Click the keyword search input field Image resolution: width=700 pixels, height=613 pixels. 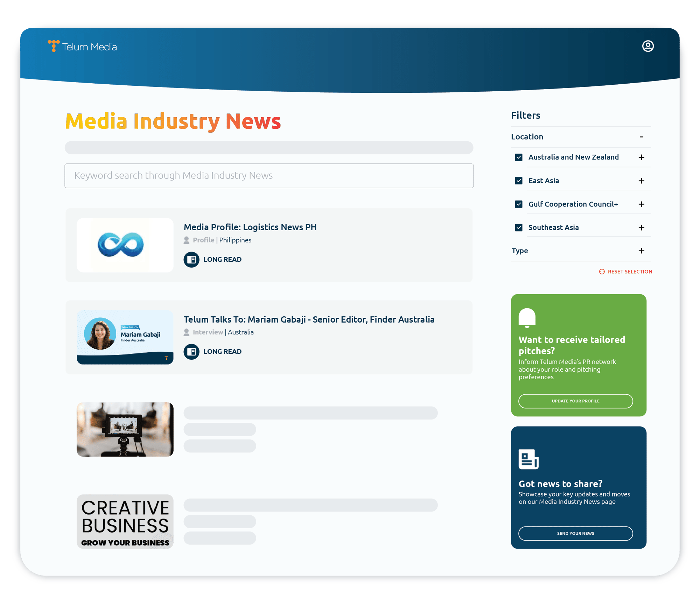click(x=269, y=176)
